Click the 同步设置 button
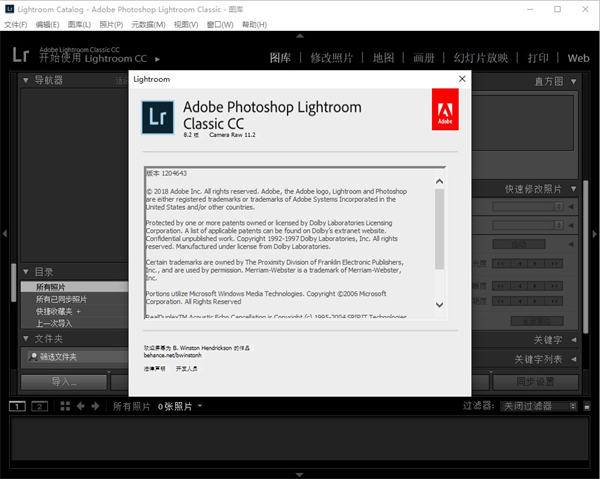 coord(535,382)
